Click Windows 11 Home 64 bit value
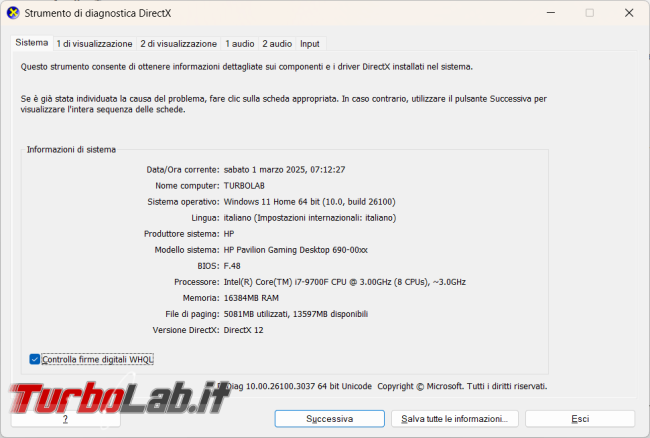650x438 pixels. tap(310, 202)
